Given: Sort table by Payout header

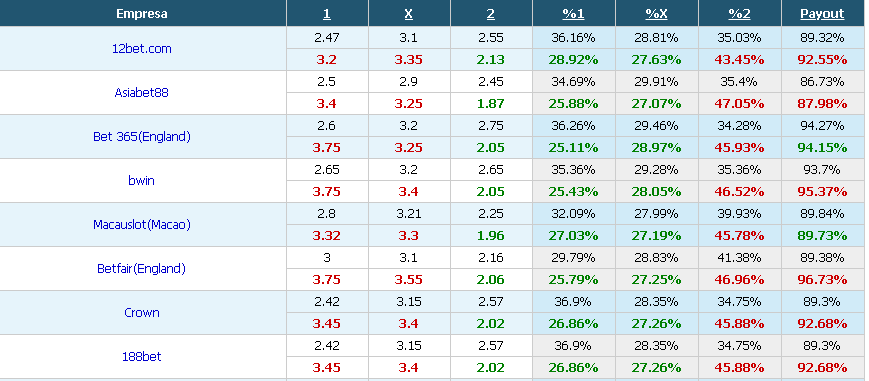Looking at the screenshot, I should coord(822,14).
